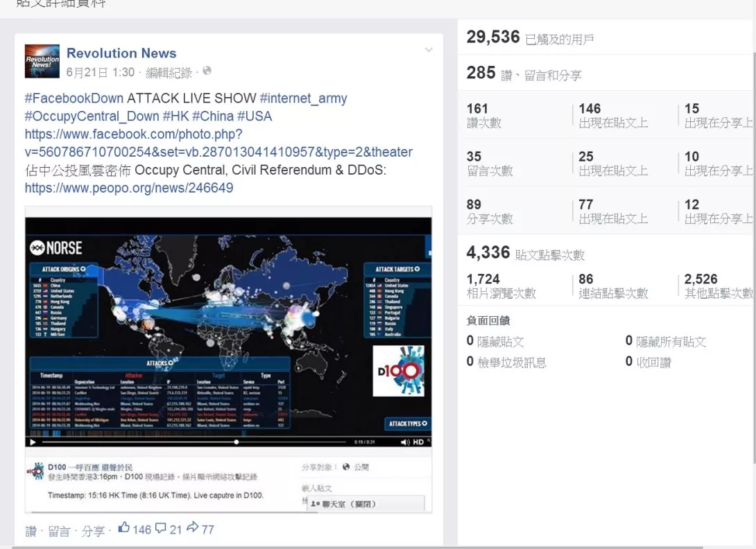This screenshot has width=756, height=549.
Task: Open the Revolution News page name link
Action: click(x=121, y=53)
